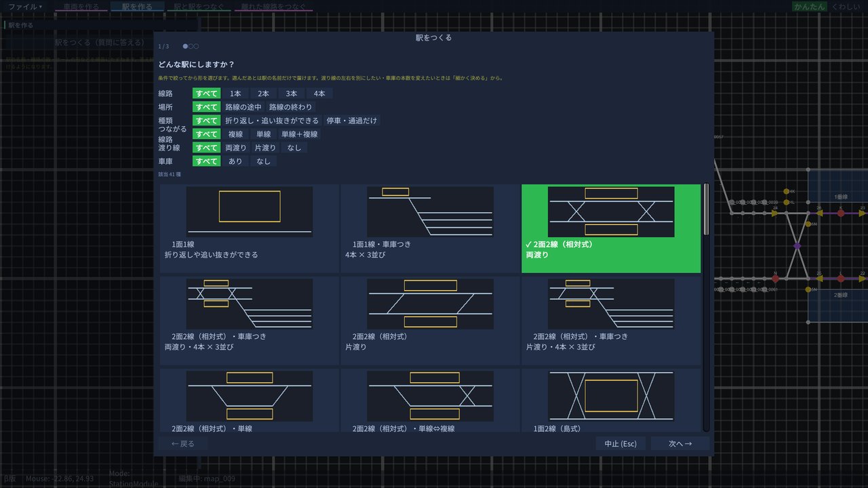Select 2面2線（相対式）・単線⇔複線 layout
868x488 pixels.
(x=430, y=400)
